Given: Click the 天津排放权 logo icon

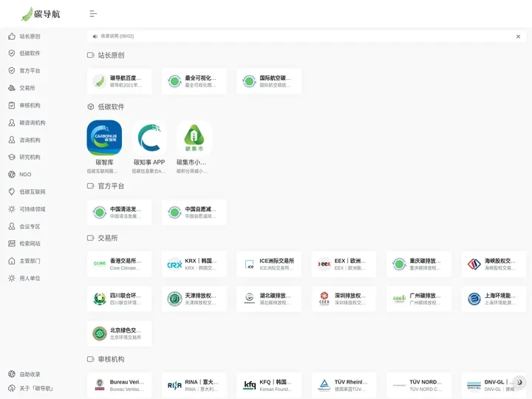Looking at the screenshot, I should [x=174, y=299].
